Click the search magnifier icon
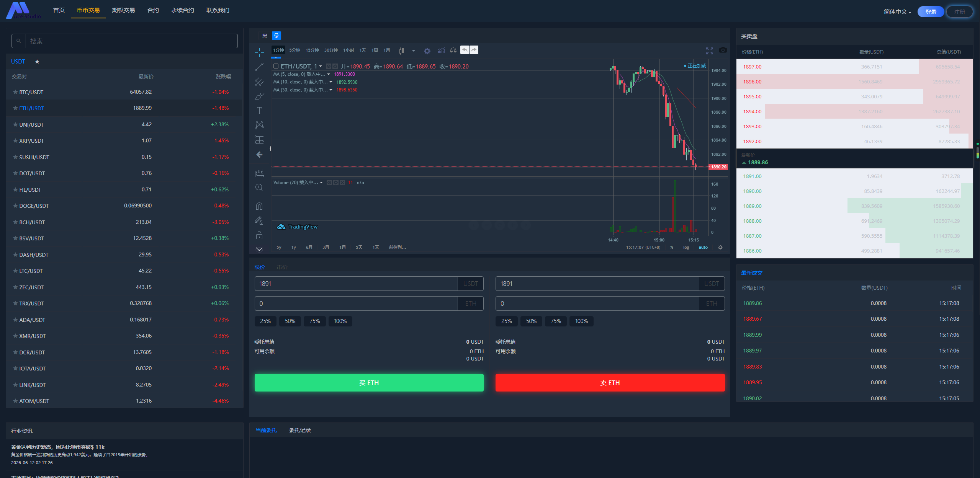Viewport: 980px width, 478px height. pyautogui.click(x=19, y=41)
